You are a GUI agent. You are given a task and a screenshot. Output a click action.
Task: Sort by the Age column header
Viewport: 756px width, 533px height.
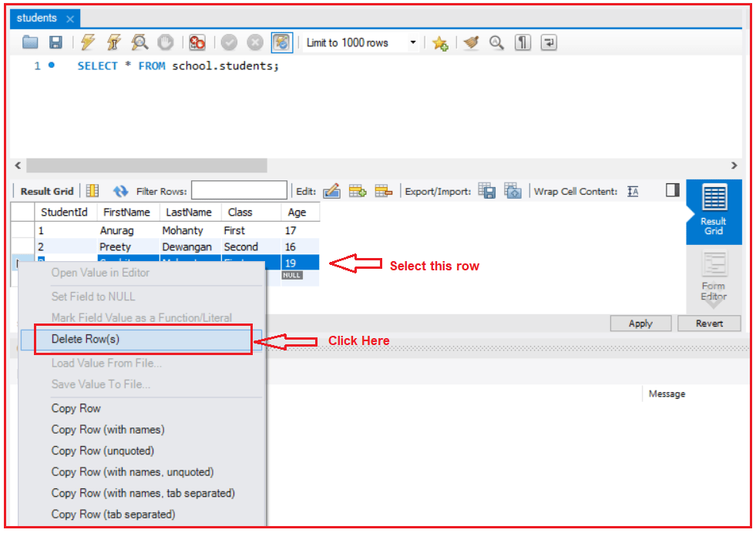pyautogui.click(x=300, y=212)
